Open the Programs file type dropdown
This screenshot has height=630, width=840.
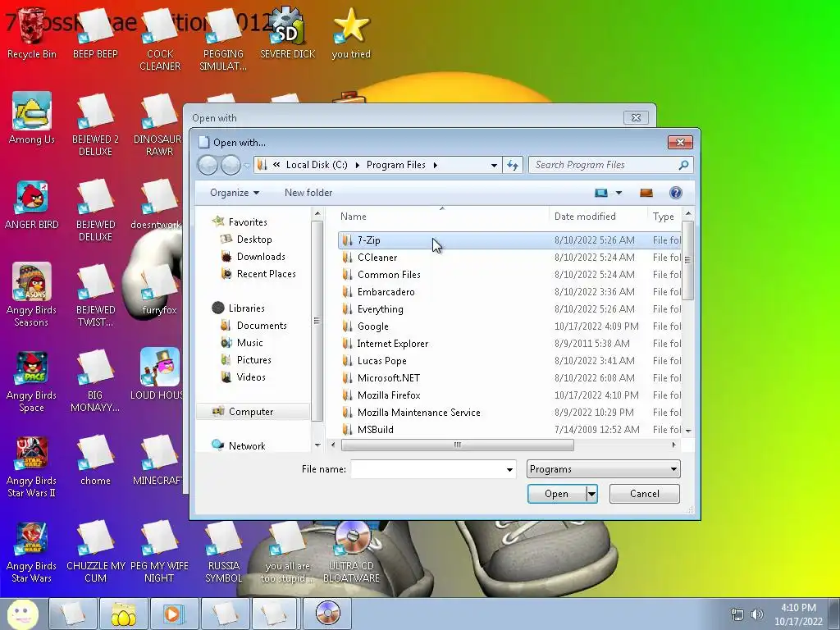click(x=603, y=469)
